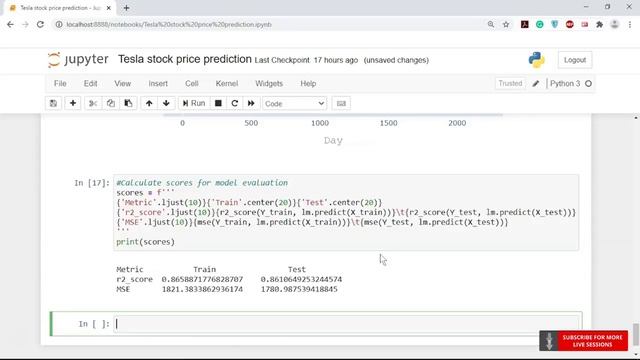Open the browser profile avatar
This screenshot has height=360, width=640.
point(614,24)
